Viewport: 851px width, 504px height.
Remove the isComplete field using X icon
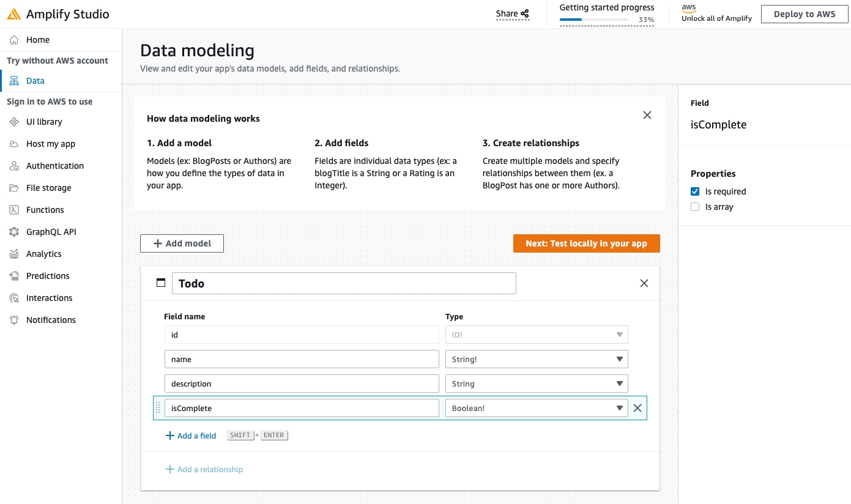click(637, 408)
